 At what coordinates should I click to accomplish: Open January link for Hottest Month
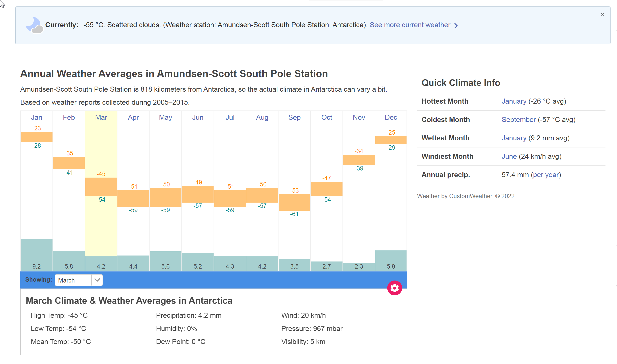point(514,101)
